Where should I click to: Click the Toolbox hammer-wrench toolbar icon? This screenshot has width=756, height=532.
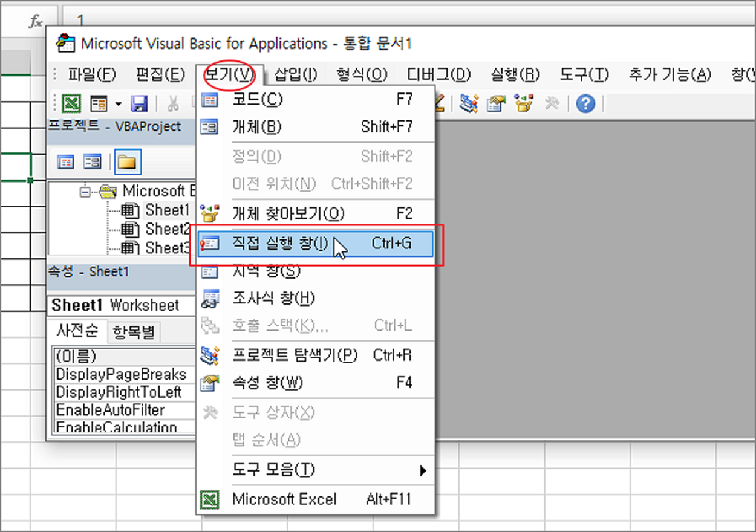[552, 104]
